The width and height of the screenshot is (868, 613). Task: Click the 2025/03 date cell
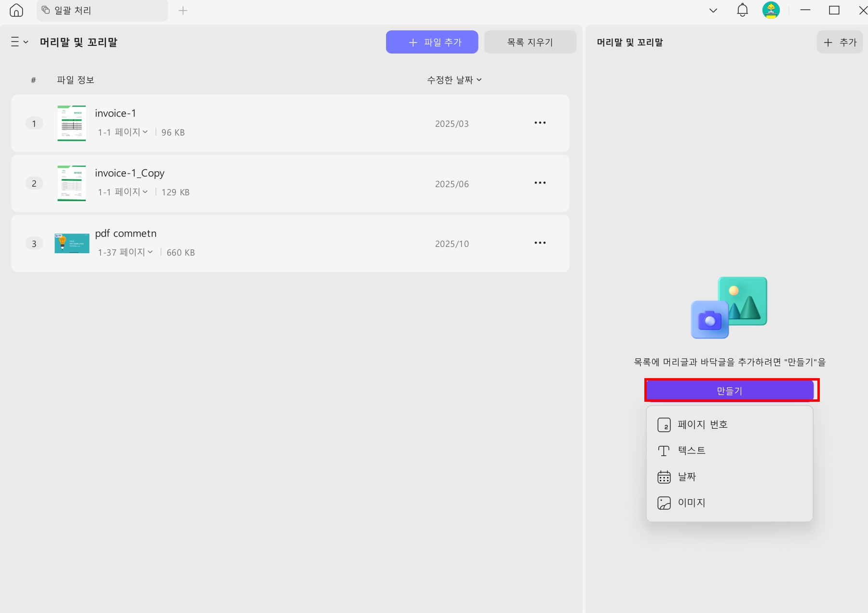click(x=452, y=124)
